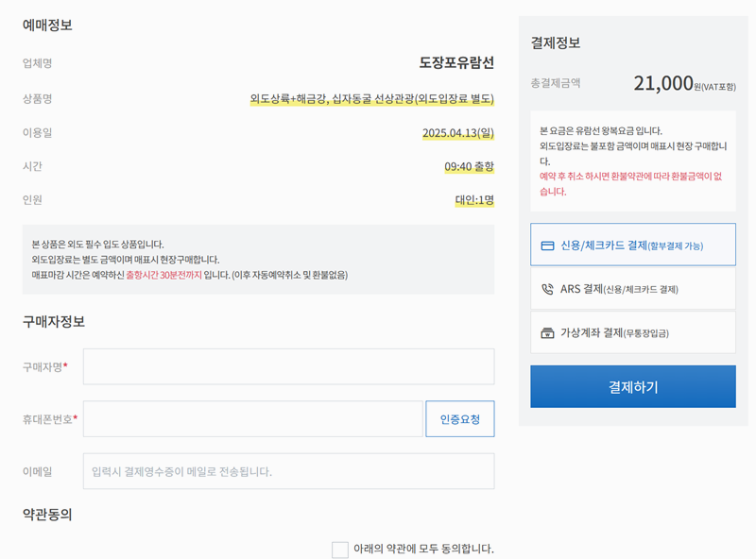Click the ARS phone icon
This screenshot has width=756, height=559.
pyautogui.click(x=547, y=289)
